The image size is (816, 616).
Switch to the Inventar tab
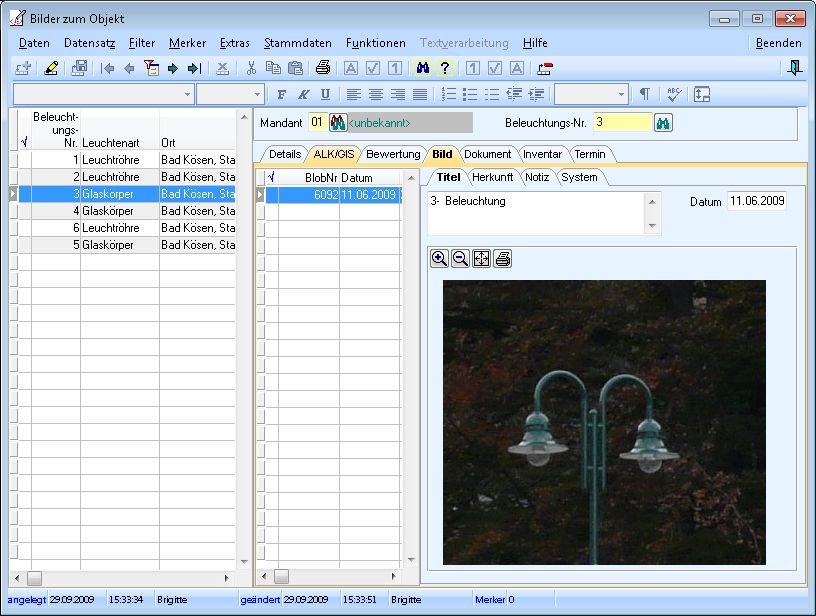pyautogui.click(x=542, y=154)
